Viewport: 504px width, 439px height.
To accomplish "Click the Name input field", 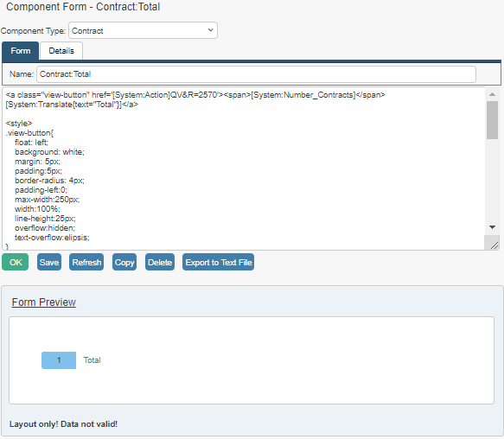I will [x=256, y=74].
